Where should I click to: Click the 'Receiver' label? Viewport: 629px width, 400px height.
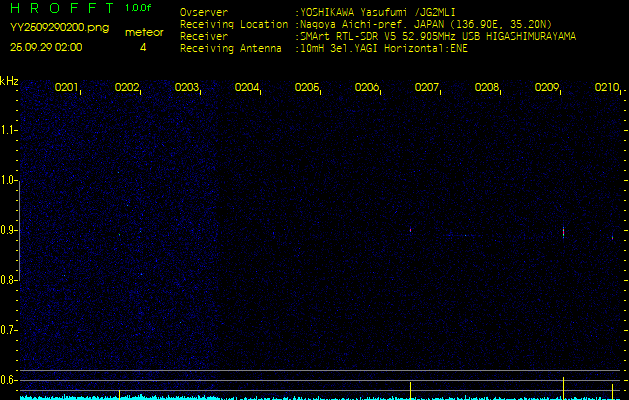204,37
